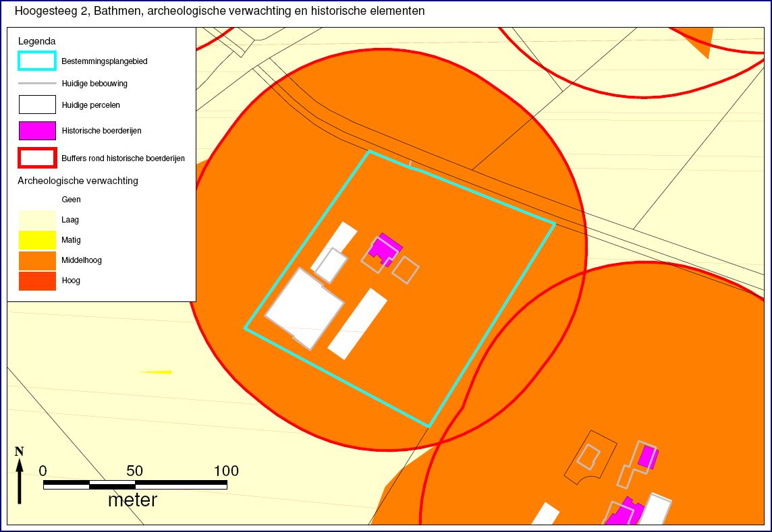
Task: Click the 'Huidige bebouwing' legend label
Action: point(94,84)
